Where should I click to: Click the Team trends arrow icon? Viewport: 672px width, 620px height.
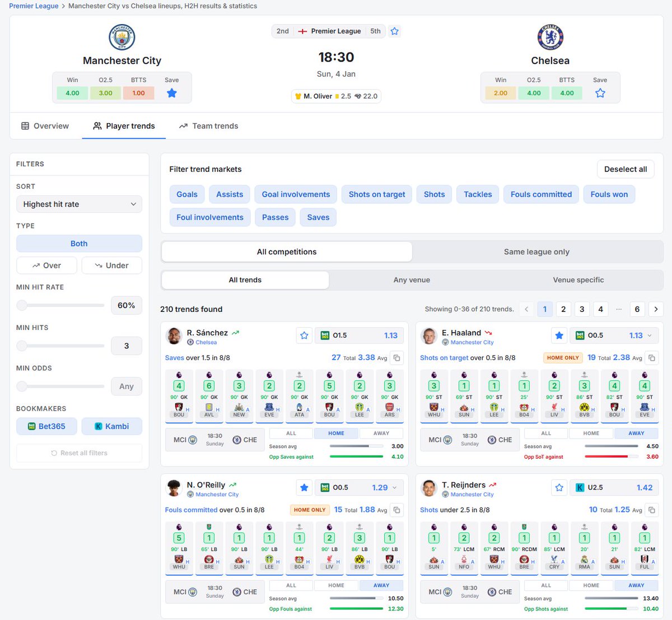point(183,126)
